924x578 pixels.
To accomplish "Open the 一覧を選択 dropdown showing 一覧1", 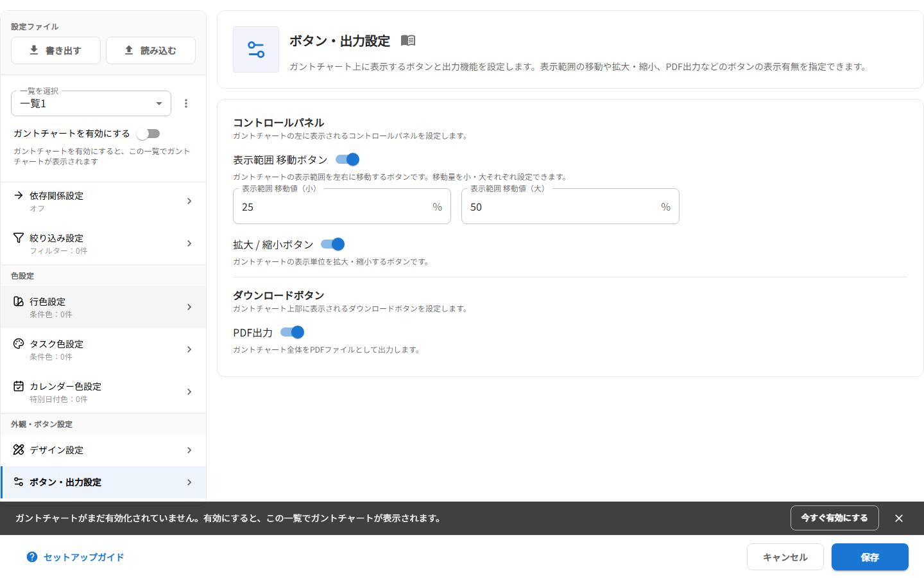I will pyautogui.click(x=91, y=103).
